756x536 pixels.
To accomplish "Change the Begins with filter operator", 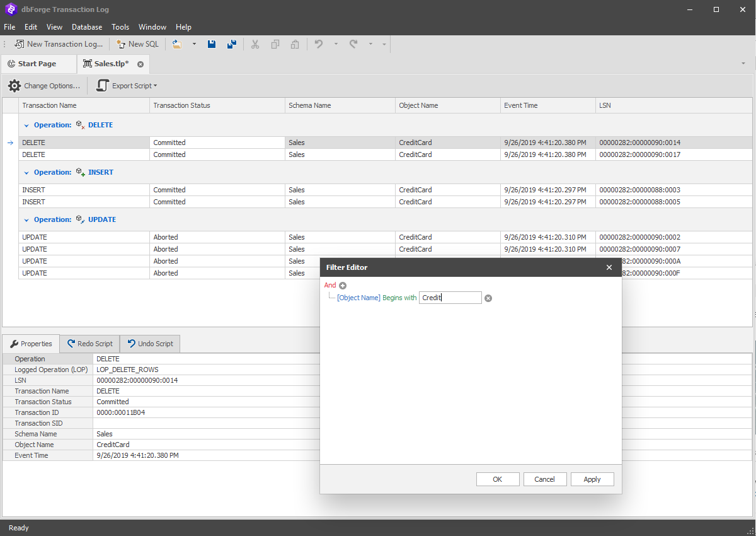I will (398, 298).
